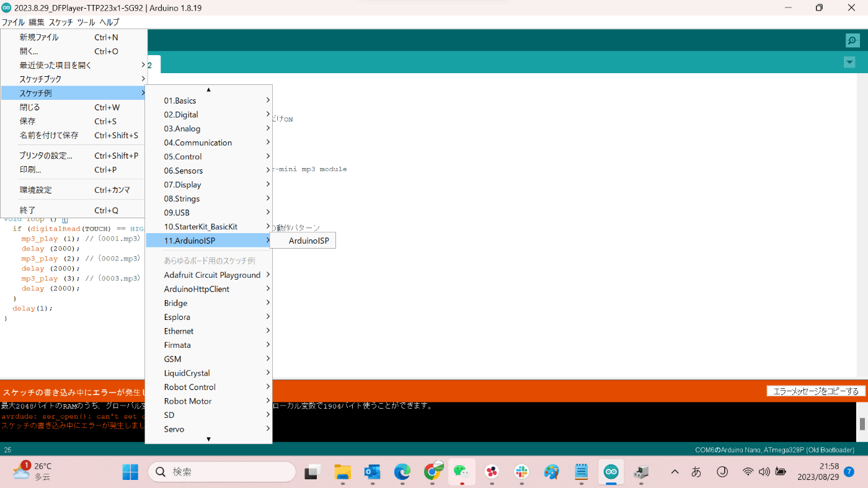868x488 pixels.
Task: Click the down arrow below examples list
Action: point(208,439)
